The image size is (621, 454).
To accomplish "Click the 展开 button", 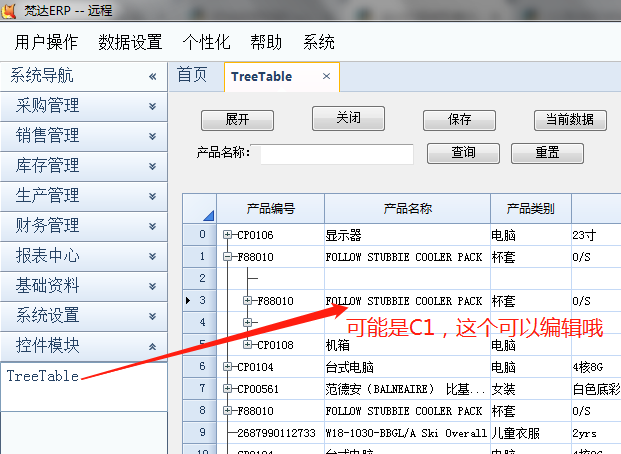I will [237, 120].
